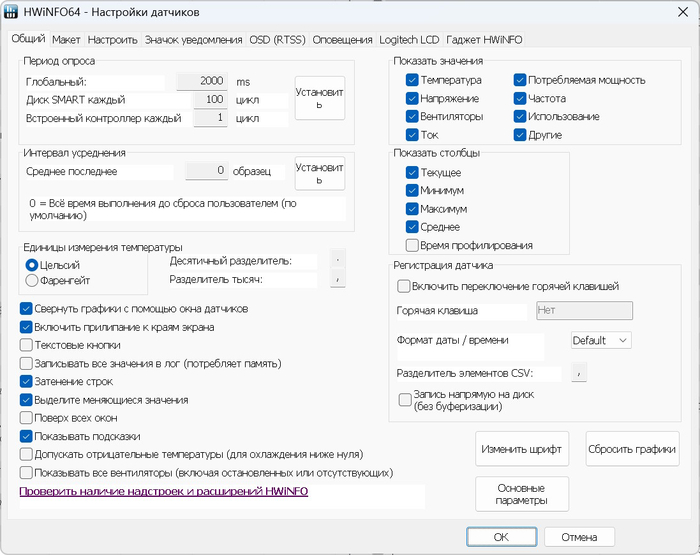700x555 pixels.
Task: Disable Показывать подсказки checkbox
Action: pos(27,436)
